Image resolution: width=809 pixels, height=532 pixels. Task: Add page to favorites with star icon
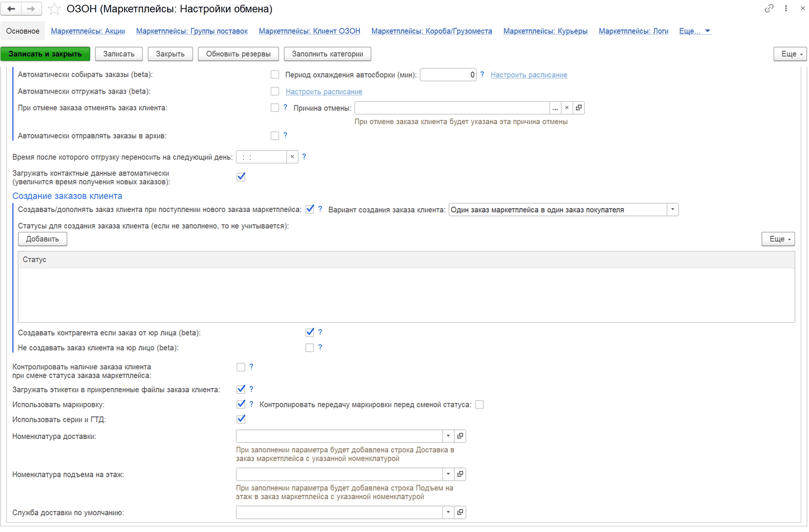pos(54,9)
